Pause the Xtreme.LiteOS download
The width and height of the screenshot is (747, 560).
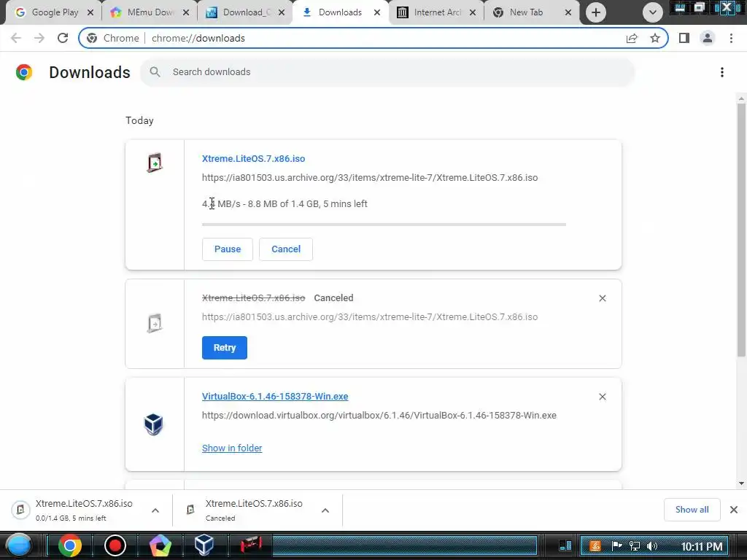pyautogui.click(x=228, y=249)
